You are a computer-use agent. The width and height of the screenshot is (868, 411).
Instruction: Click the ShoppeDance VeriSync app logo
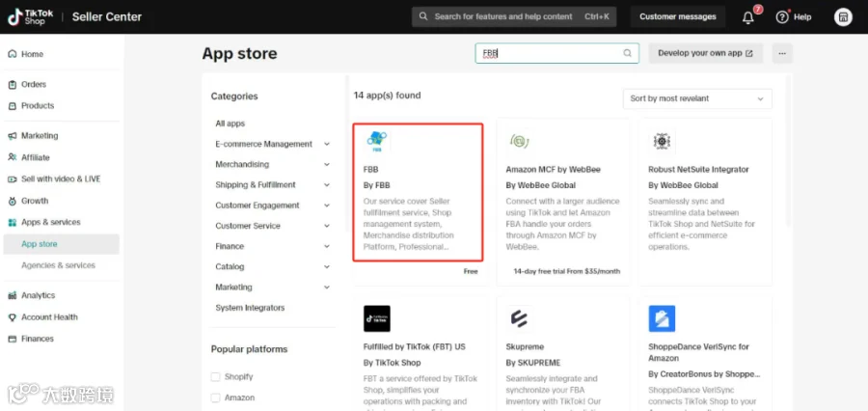pyautogui.click(x=662, y=318)
